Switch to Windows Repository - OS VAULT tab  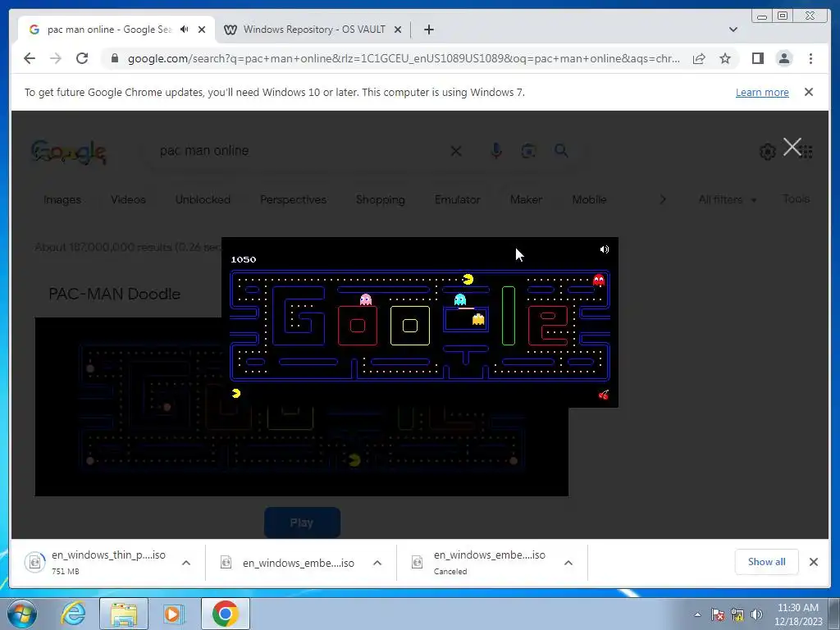tap(313, 30)
